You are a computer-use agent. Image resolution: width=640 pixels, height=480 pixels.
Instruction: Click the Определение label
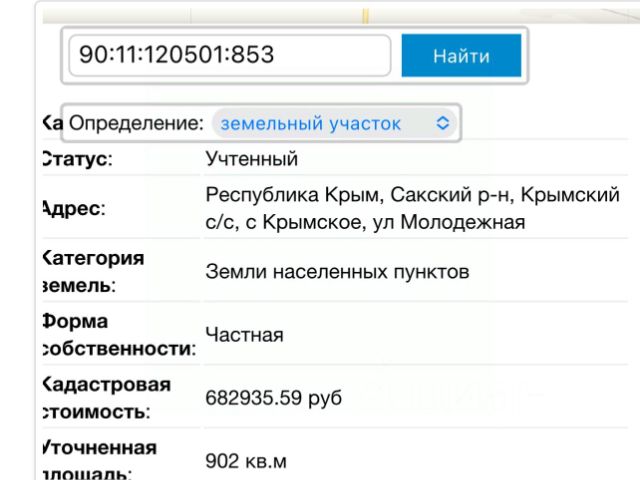(x=137, y=124)
